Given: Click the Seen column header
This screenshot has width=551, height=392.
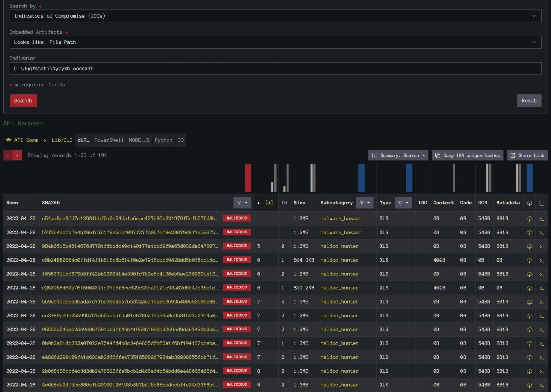Looking at the screenshot, I should tap(12, 203).
